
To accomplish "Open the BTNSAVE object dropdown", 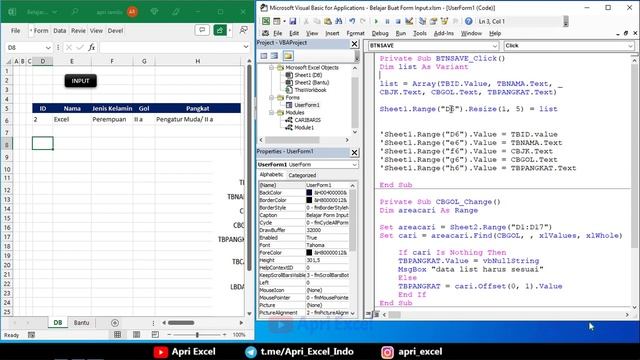I will tap(494, 46).
